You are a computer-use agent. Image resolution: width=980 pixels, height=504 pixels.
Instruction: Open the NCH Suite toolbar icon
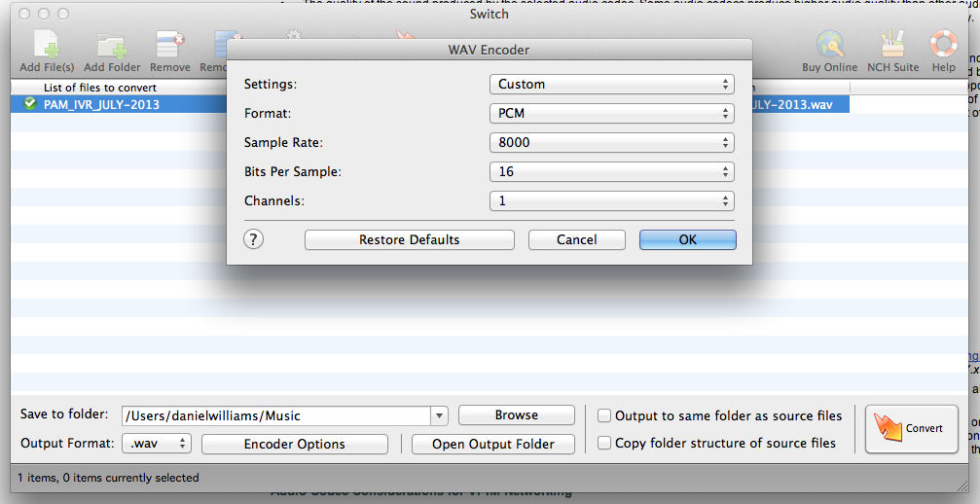click(x=892, y=51)
